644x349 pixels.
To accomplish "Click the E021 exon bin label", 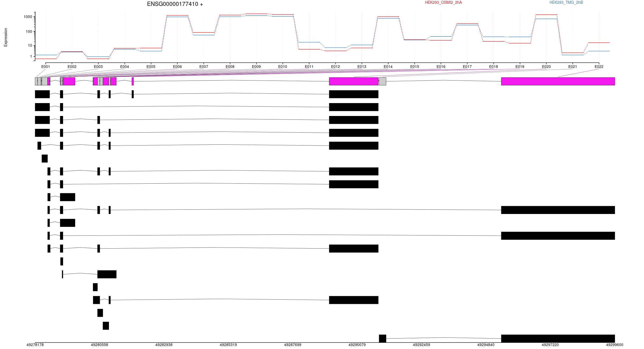I will (573, 67).
